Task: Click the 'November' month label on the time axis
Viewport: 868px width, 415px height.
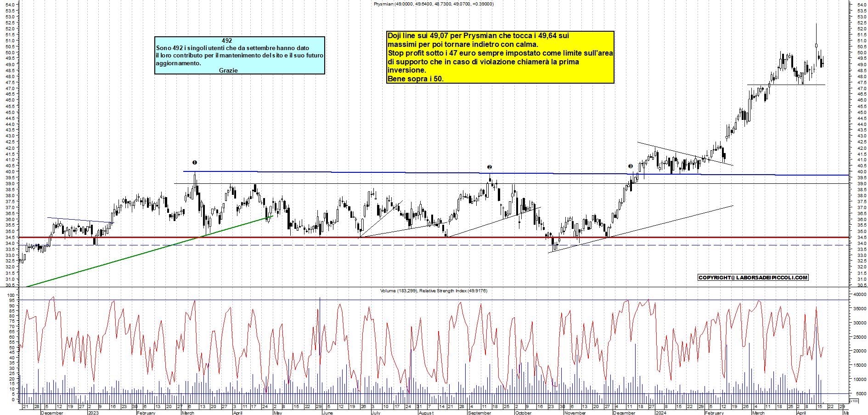Action: tap(575, 413)
